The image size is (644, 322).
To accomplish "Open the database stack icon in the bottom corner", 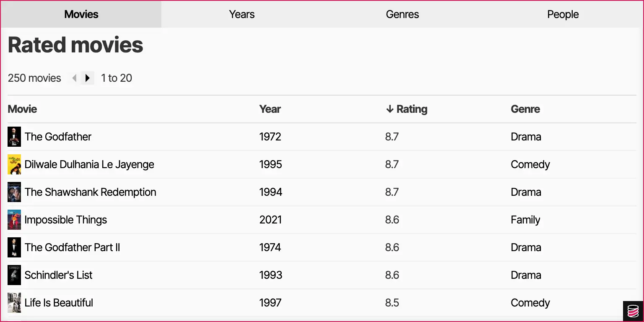I will point(633,311).
